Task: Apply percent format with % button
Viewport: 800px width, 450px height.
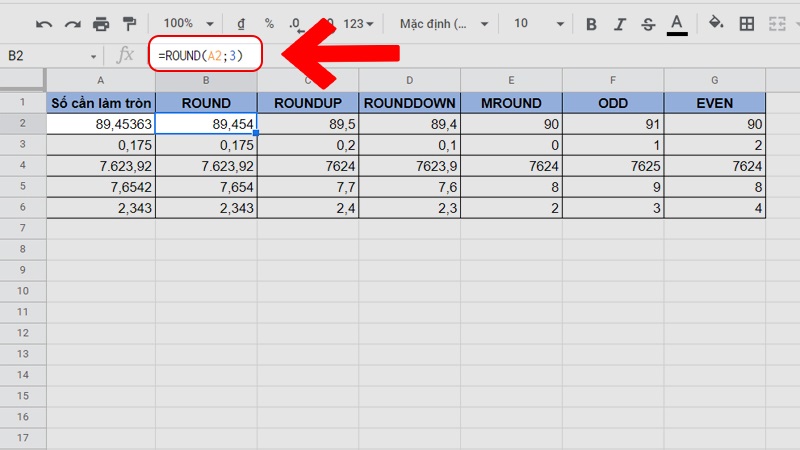Action: pyautogui.click(x=269, y=23)
